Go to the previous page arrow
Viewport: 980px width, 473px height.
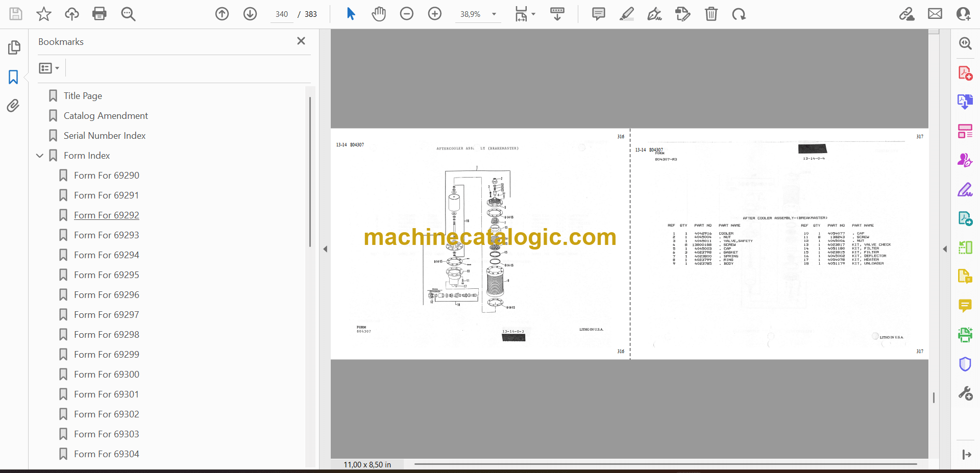(x=222, y=14)
